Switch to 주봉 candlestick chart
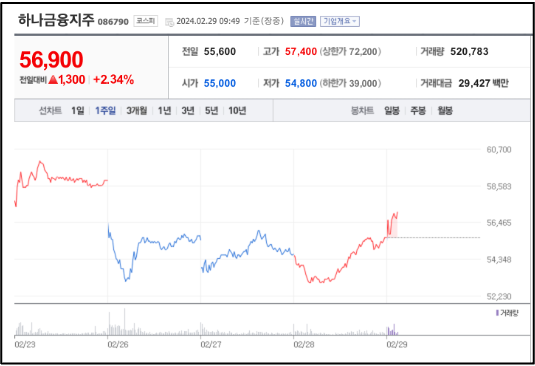535x366 pixels. point(418,111)
